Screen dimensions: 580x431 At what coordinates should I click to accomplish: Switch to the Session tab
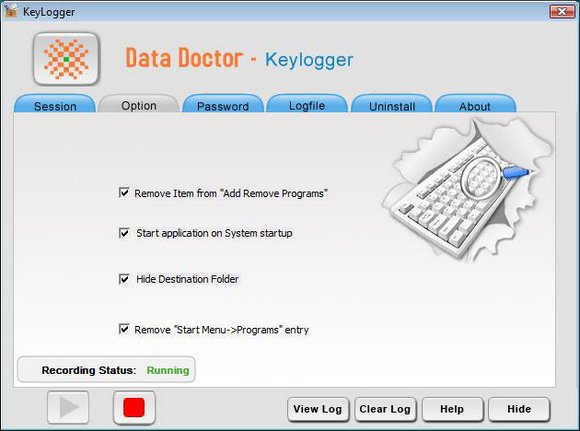tap(55, 104)
